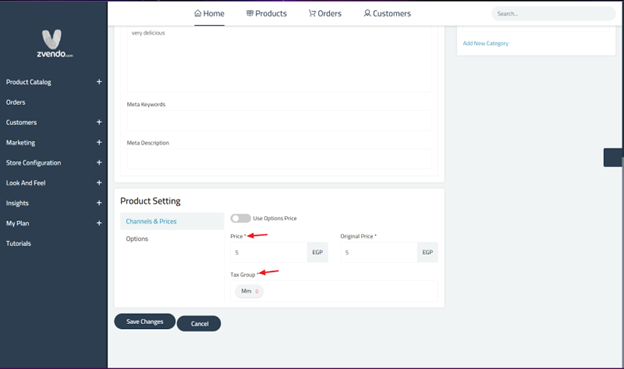Screen dimensions: 624x369
Task: Open Look And Feel in sidebar
Action: coord(25,183)
